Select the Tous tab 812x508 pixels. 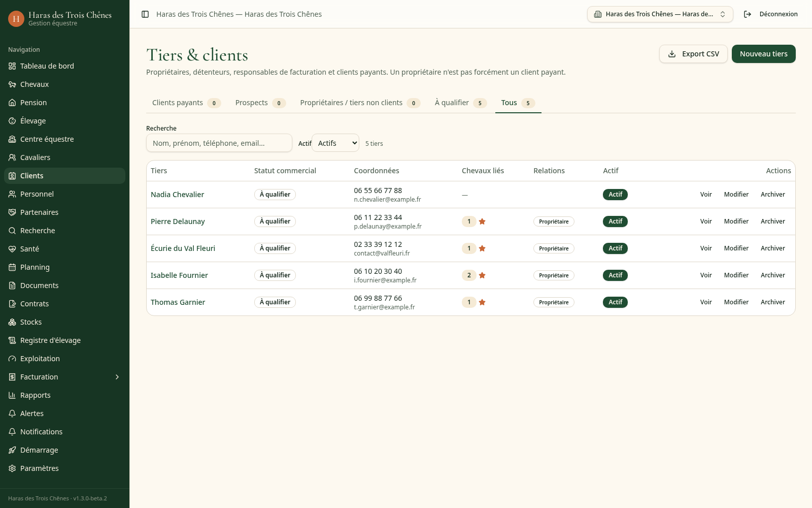coord(518,103)
